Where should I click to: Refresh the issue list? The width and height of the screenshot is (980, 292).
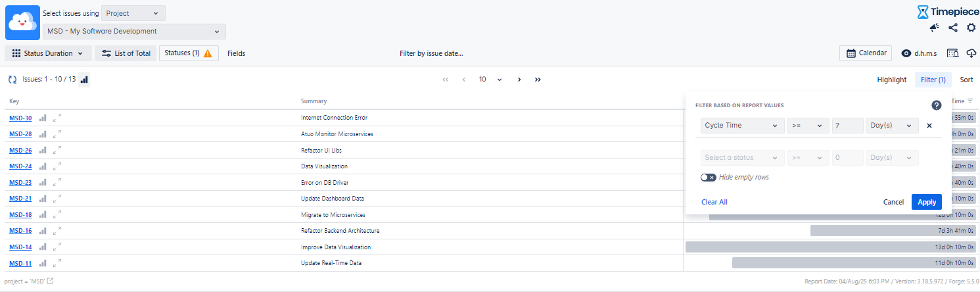(12, 80)
